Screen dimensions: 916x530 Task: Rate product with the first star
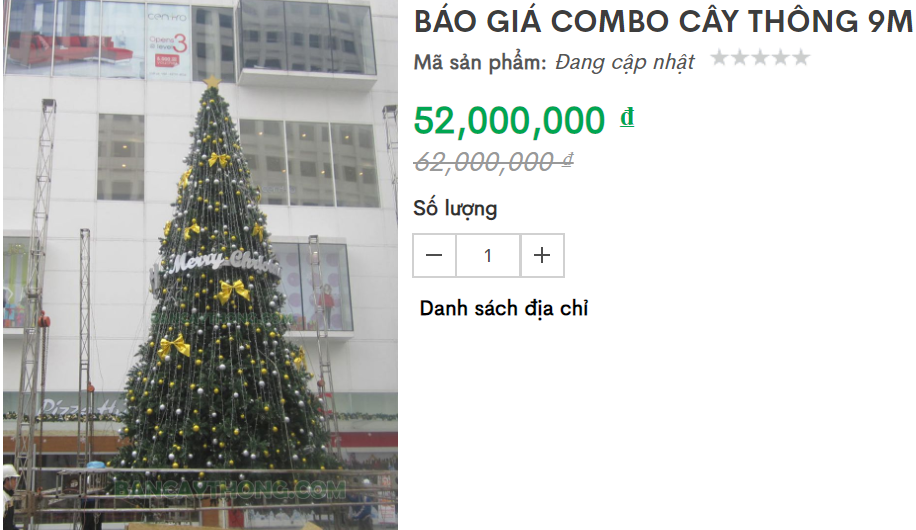click(x=719, y=57)
